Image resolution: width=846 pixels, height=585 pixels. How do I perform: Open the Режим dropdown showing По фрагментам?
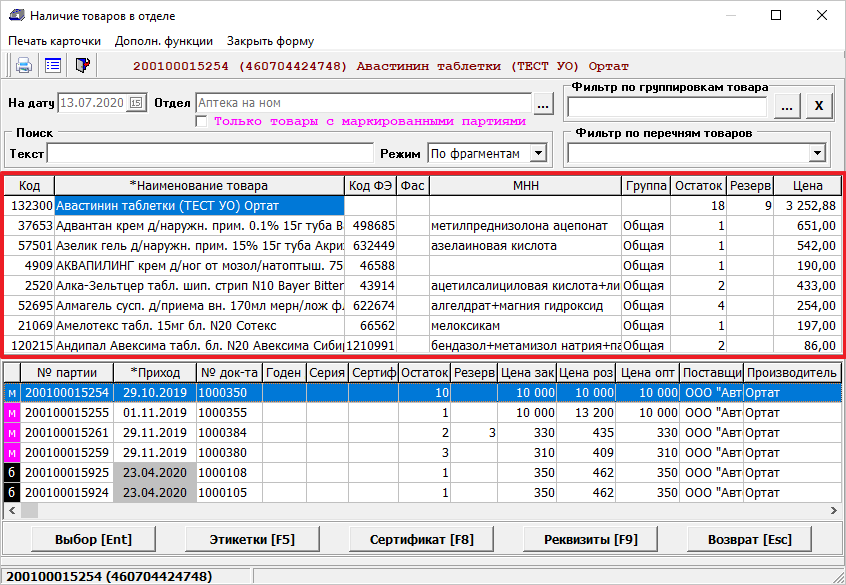click(538, 153)
